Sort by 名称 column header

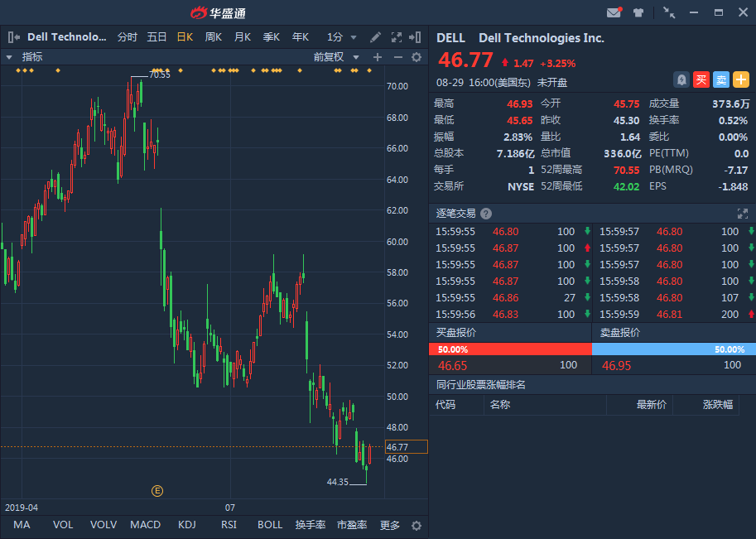click(x=500, y=405)
